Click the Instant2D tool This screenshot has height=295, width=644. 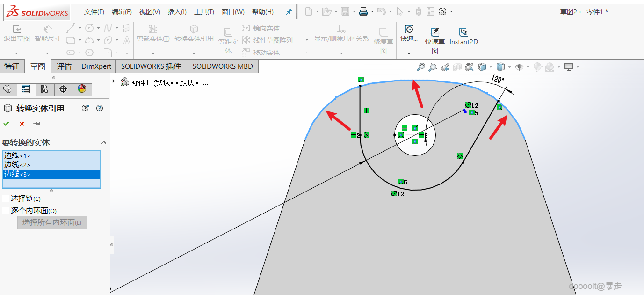463,36
